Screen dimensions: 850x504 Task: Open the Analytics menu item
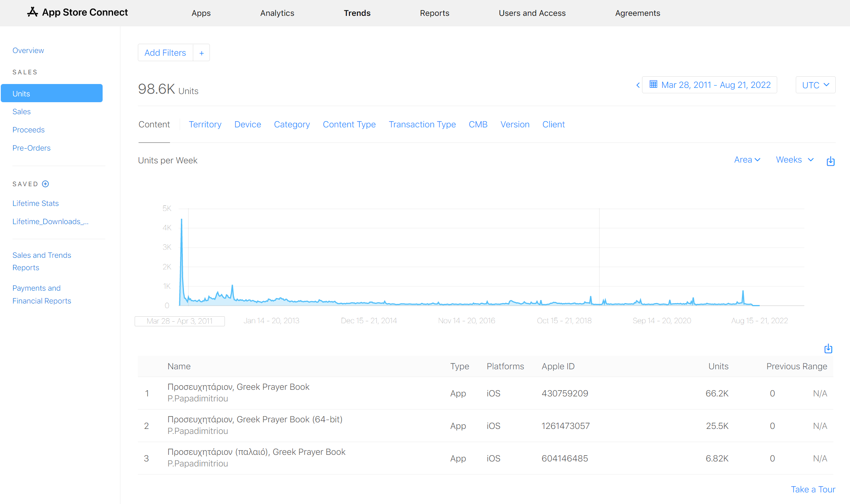click(277, 13)
